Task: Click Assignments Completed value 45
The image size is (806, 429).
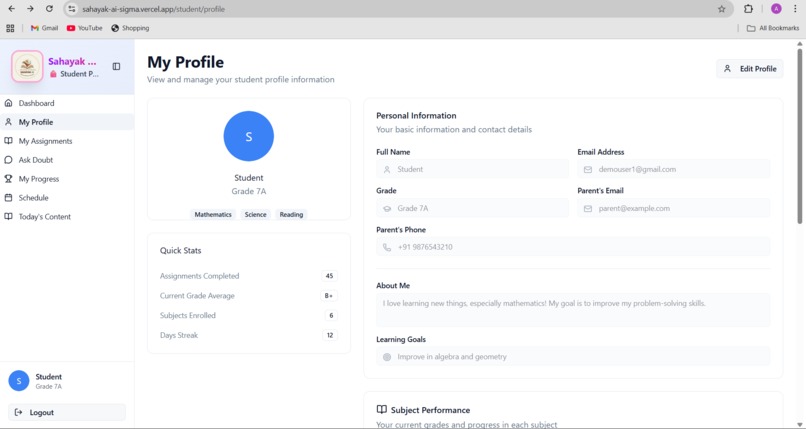Action: click(x=329, y=276)
